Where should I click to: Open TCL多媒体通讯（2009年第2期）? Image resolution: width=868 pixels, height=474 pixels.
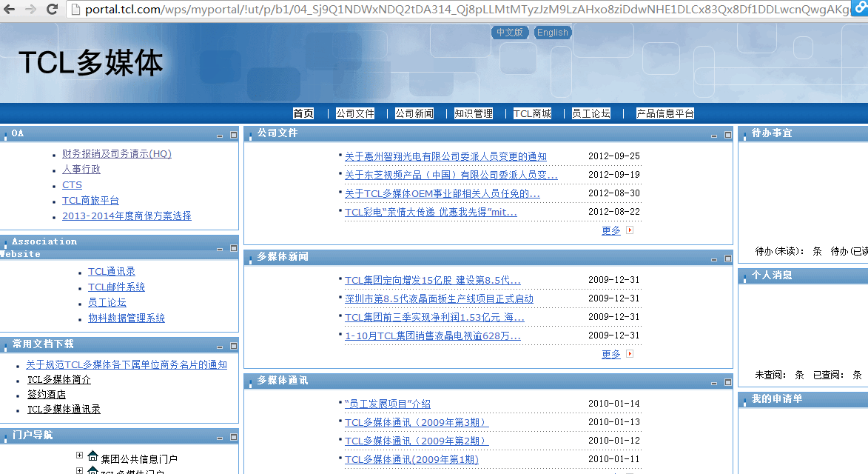point(417,441)
